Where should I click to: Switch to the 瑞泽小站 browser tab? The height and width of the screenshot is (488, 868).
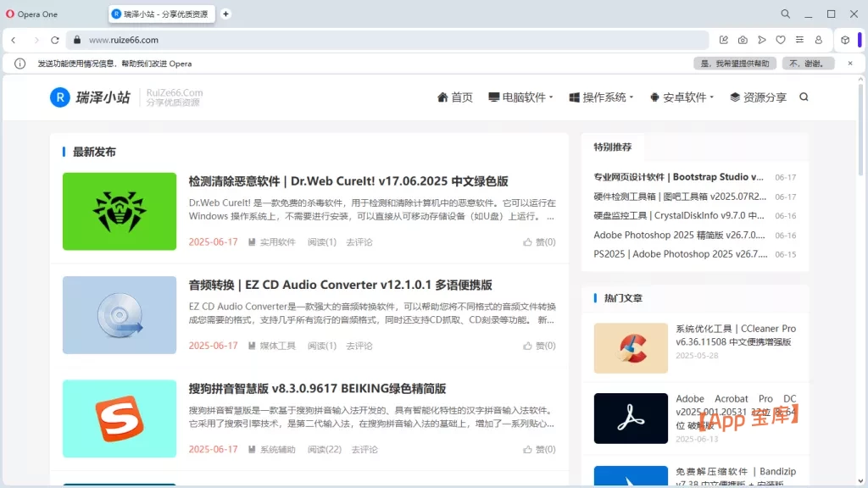click(161, 14)
